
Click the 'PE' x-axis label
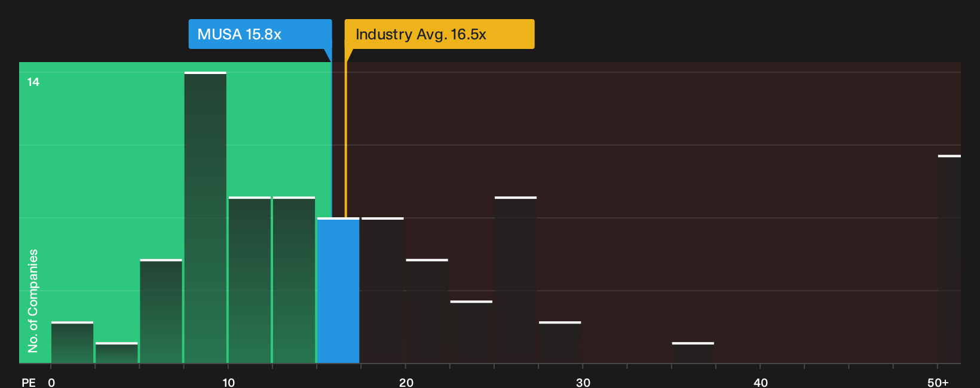29,383
